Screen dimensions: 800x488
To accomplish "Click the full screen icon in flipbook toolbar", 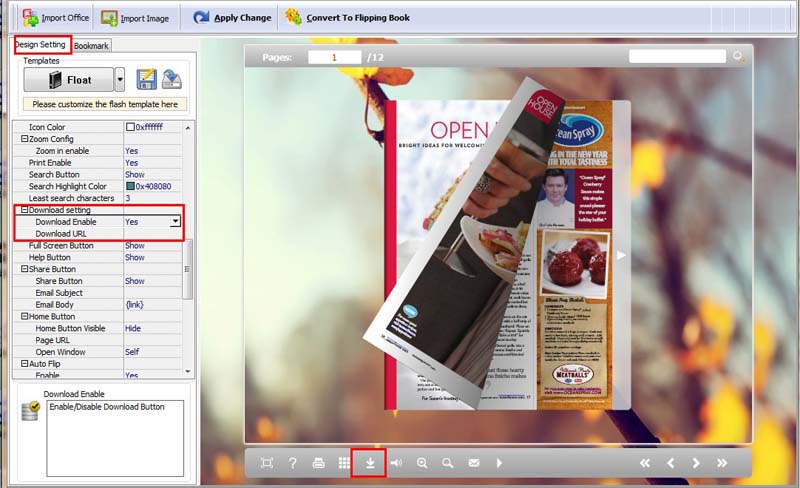I will pyautogui.click(x=267, y=463).
